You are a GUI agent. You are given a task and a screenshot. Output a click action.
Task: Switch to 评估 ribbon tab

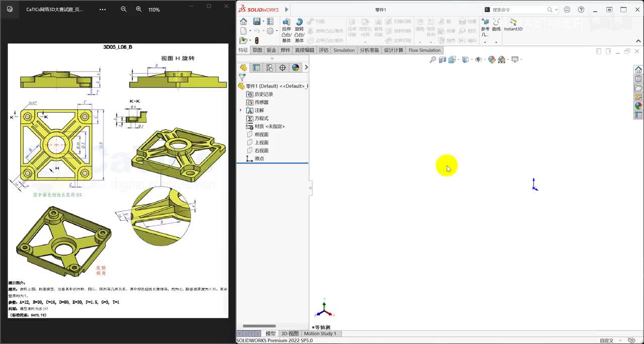tap(324, 50)
